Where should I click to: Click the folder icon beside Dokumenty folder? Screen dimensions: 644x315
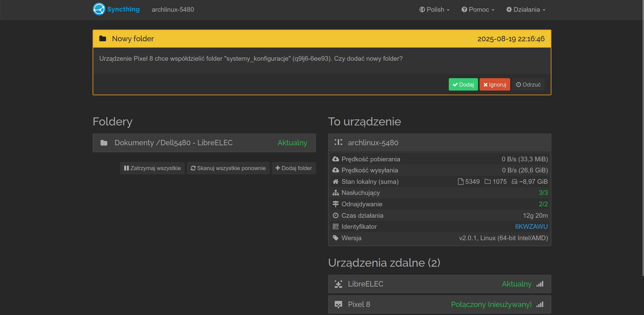pyautogui.click(x=104, y=143)
